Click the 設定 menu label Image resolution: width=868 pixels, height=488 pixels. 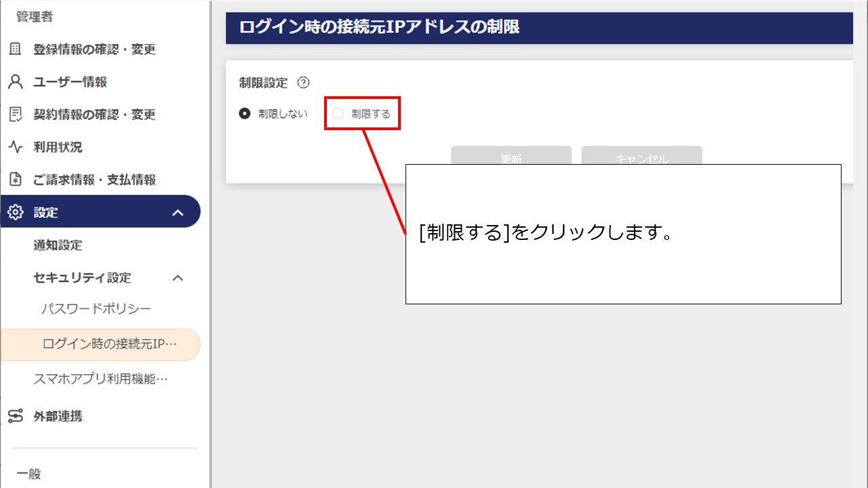(x=45, y=213)
